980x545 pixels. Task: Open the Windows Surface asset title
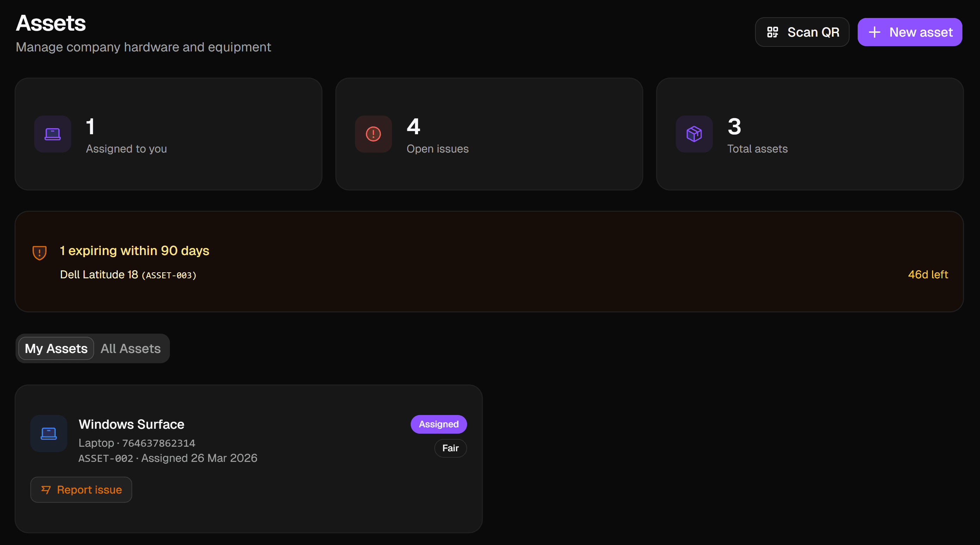[x=131, y=424]
